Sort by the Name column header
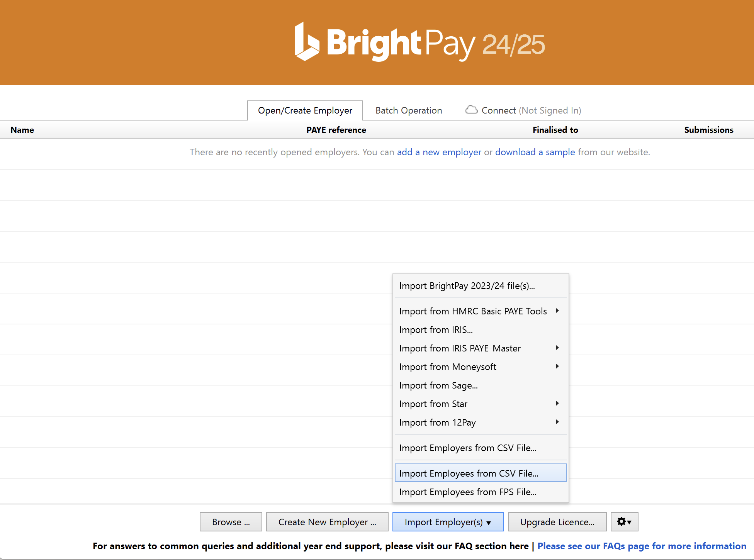 [22, 130]
